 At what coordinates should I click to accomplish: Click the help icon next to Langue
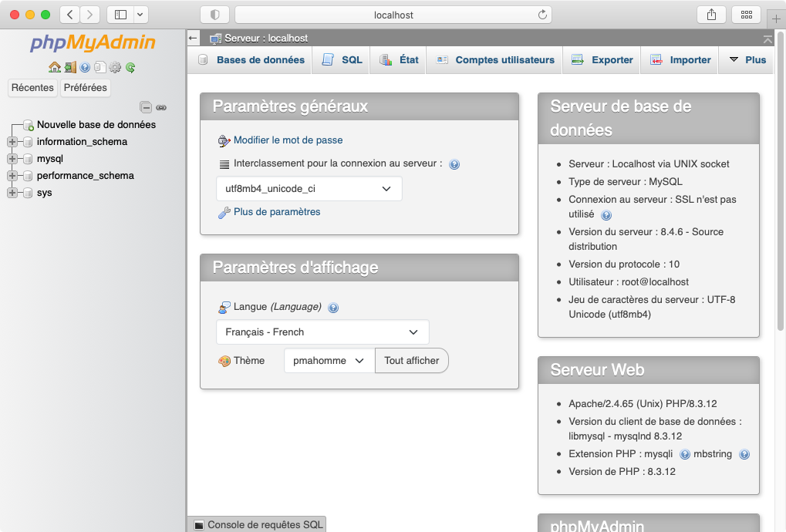tap(333, 308)
